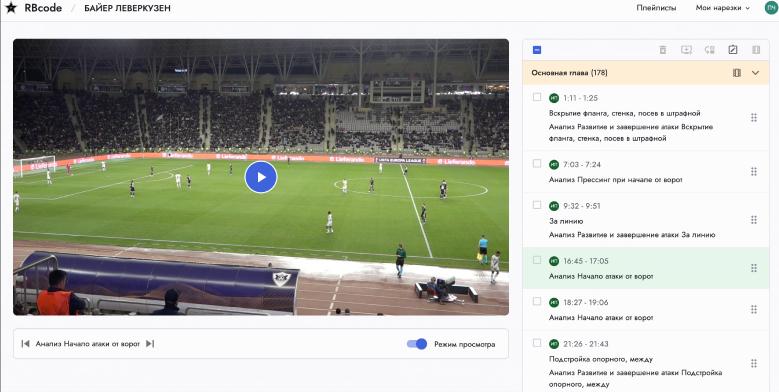Viewport: 779px width, 392px height.
Task: Click the trash delete icon in clip toolbar
Action: click(x=662, y=50)
